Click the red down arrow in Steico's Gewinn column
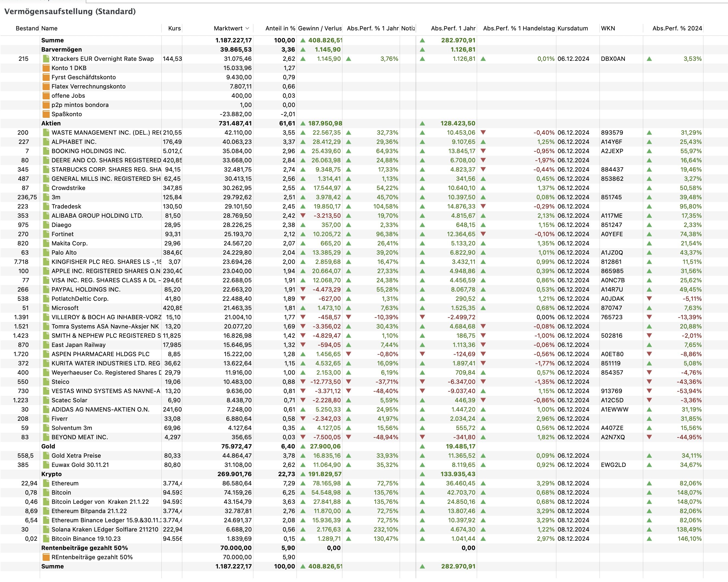 303,382
